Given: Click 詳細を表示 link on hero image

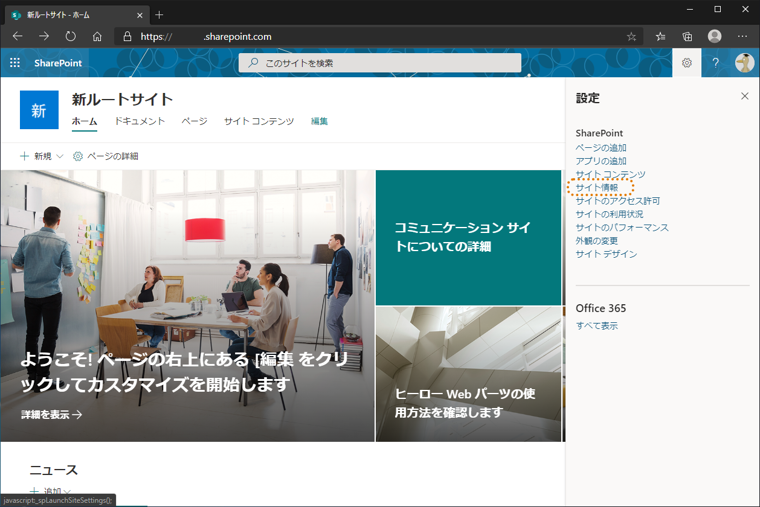Looking at the screenshot, I should pos(51,414).
